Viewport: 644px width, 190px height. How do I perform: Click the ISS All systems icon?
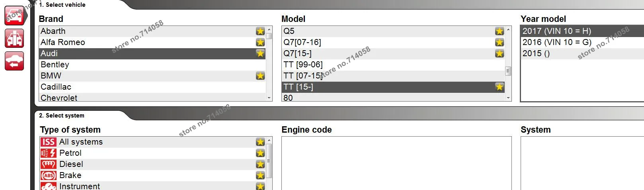49,142
